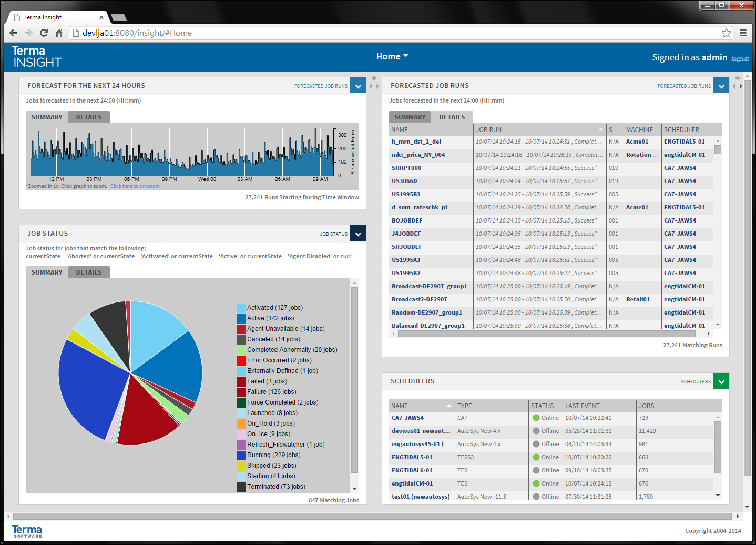Click the Terma Software footer logo
The width and height of the screenshot is (756, 545).
[27, 531]
